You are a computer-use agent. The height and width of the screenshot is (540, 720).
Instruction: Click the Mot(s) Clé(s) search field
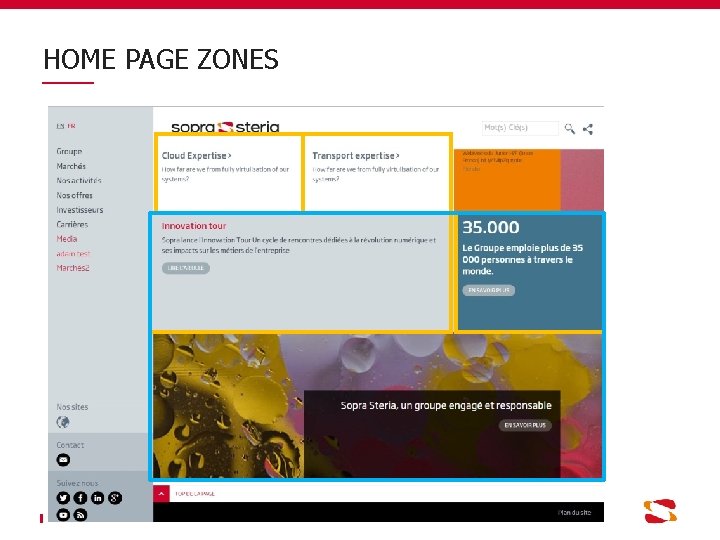click(x=520, y=128)
